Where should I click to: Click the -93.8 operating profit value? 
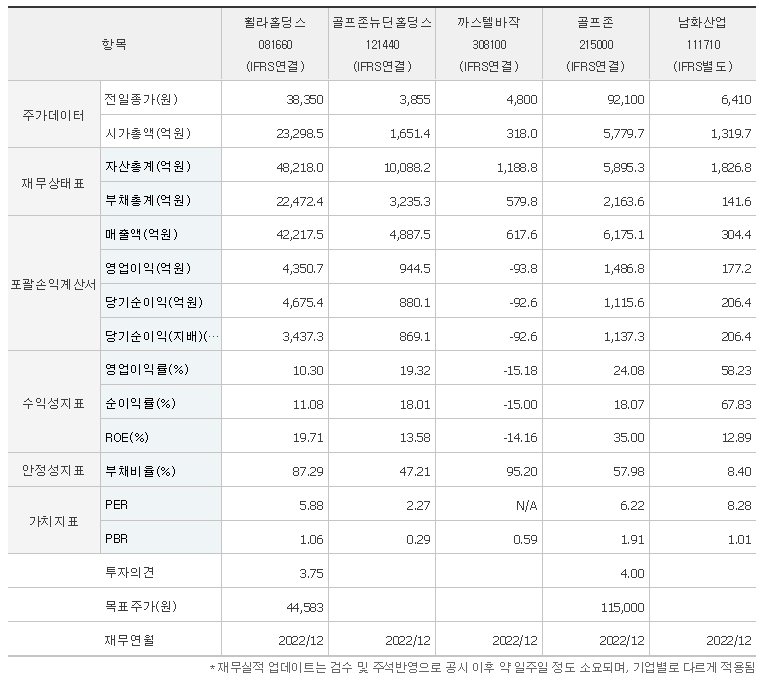[523, 268]
